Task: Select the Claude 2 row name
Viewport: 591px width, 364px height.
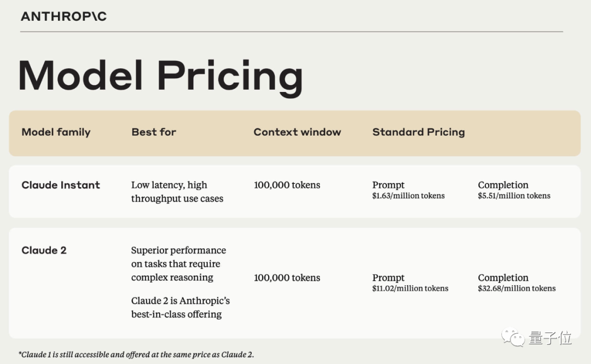Action: pyautogui.click(x=44, y=250)
